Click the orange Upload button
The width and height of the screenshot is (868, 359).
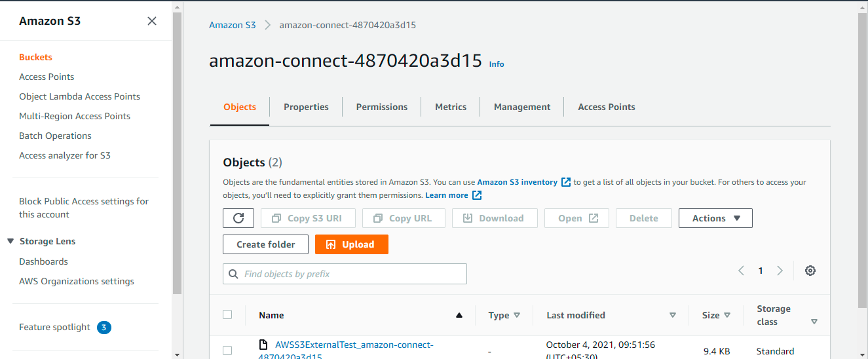click(x=352, y=244)
